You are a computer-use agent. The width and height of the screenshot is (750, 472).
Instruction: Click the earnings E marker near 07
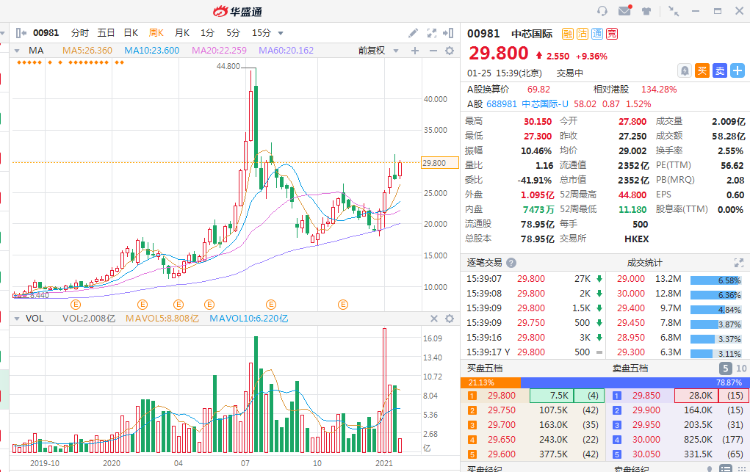pyautogui.click(x=271, y=304)
